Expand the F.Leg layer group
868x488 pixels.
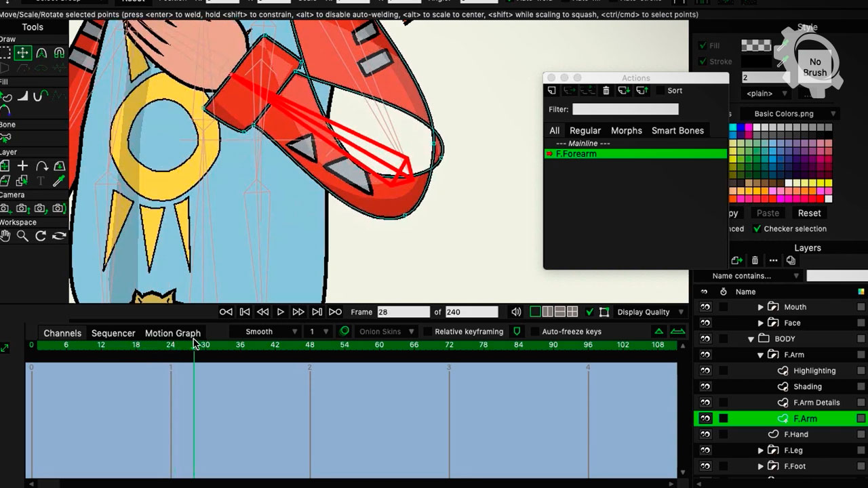pos(761,450)
